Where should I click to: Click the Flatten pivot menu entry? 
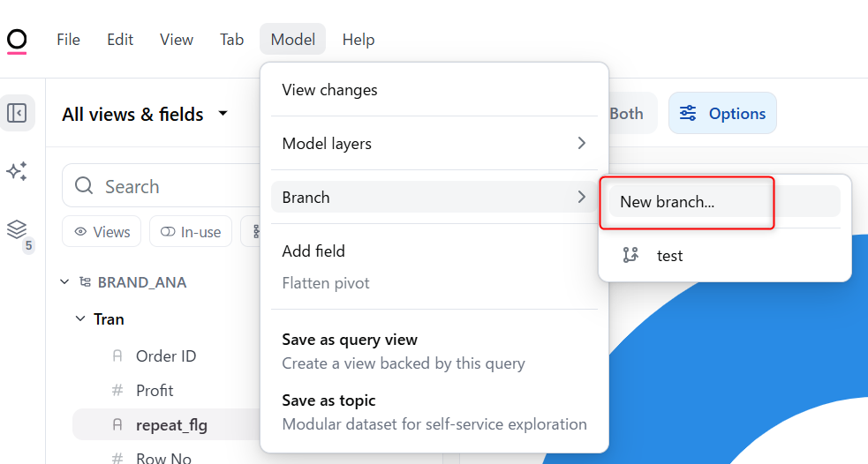[x=434, y=283]
